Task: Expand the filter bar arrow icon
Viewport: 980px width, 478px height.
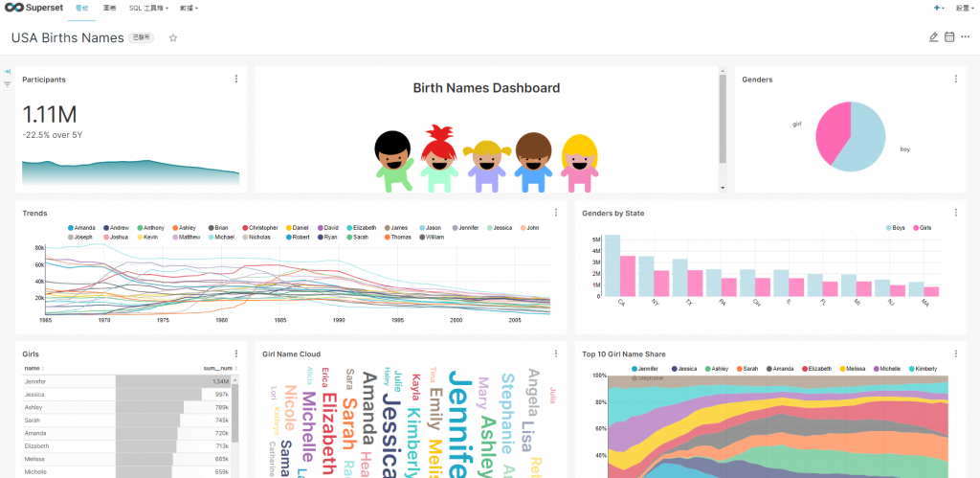Action: tap(8, 71)
